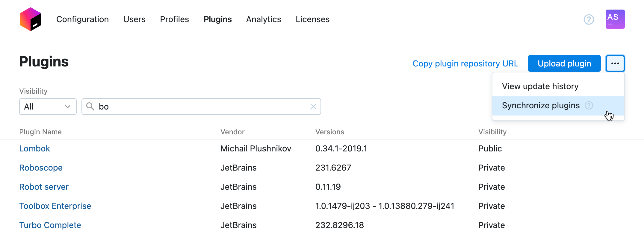This screenshot has width=644, height=240.
Task: Open the Toolbox Enterprise plugin link
Action: pyautogui.click(x=55, y=206)
